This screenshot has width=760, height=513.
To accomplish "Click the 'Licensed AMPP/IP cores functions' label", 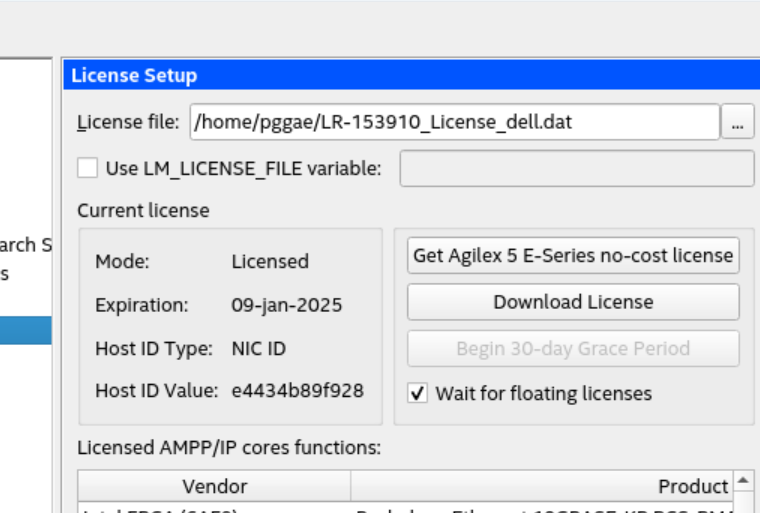I will point(228,447).
